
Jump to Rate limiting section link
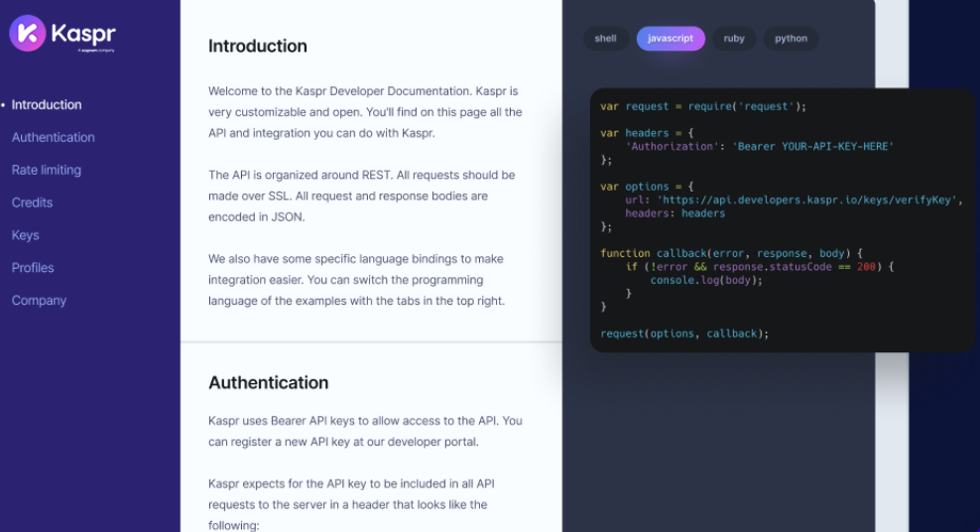click(x=47, y=170)
